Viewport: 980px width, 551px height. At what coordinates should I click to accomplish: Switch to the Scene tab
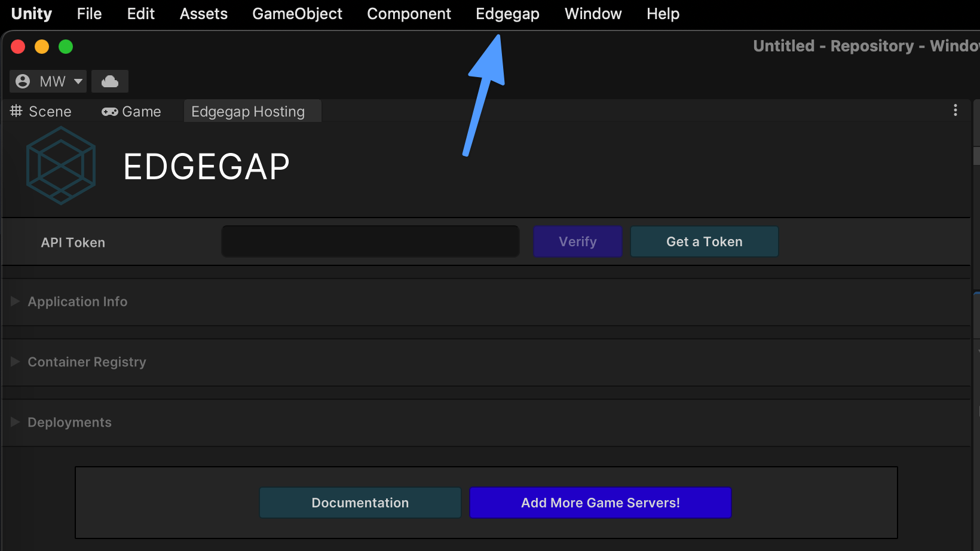pyautogui.click(x=41, y=112)
